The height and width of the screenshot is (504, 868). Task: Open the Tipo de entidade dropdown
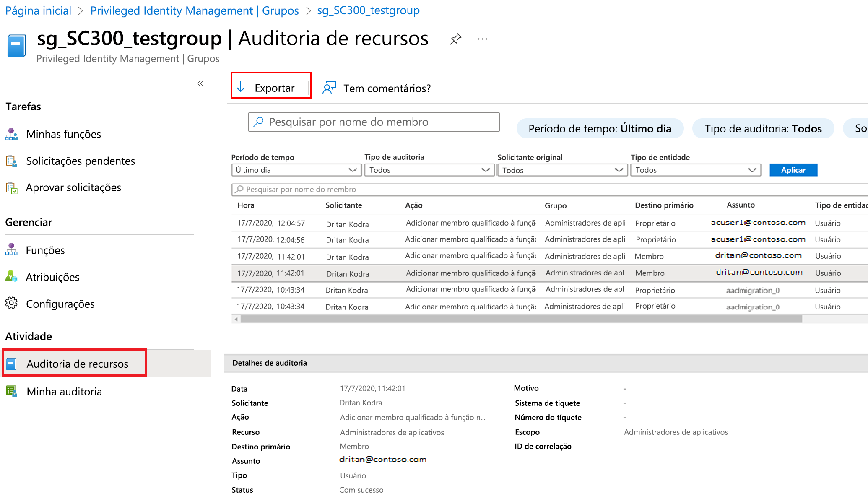pyautogui.click(x=695, y=170)
